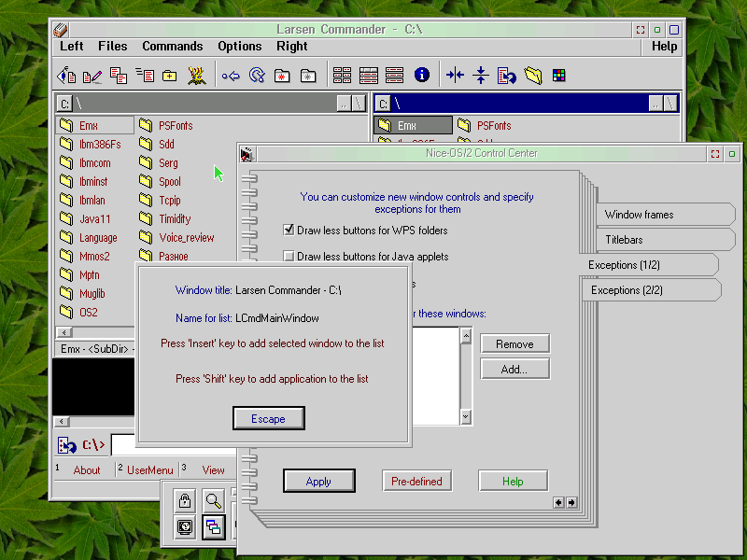Turn to the previous notebook page arrow

point(558,502)
